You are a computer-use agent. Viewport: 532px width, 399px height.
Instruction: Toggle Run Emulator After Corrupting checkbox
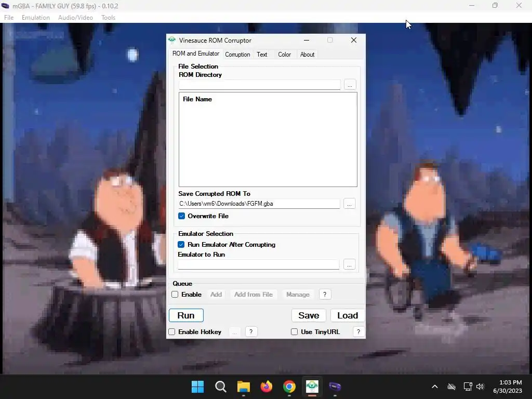[181, 245]
